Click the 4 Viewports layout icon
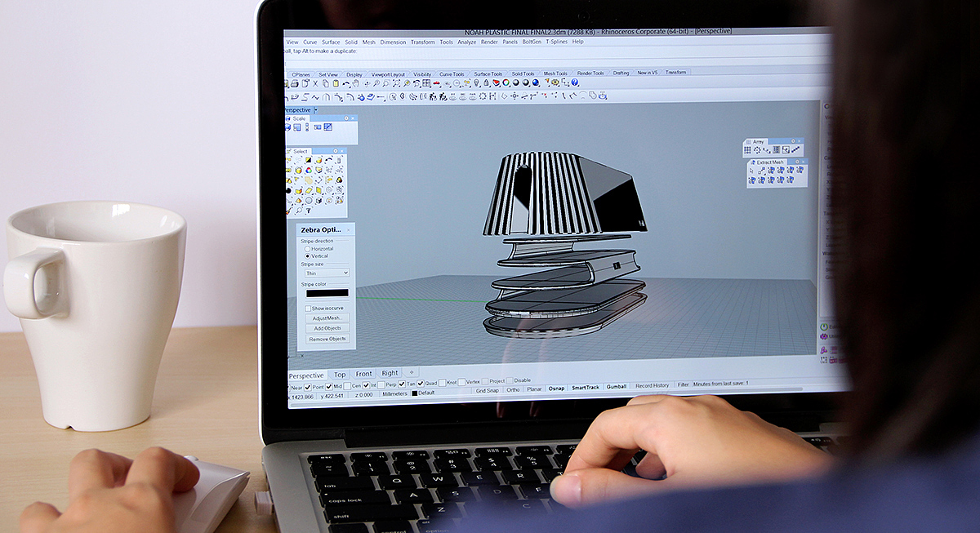The image size is (980, 533). point(425,83)
